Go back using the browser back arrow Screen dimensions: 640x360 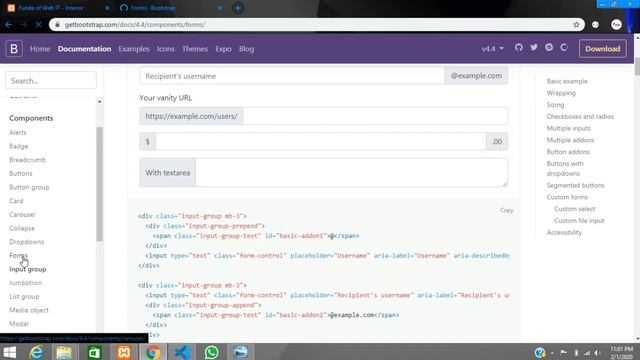click(9, 24)
